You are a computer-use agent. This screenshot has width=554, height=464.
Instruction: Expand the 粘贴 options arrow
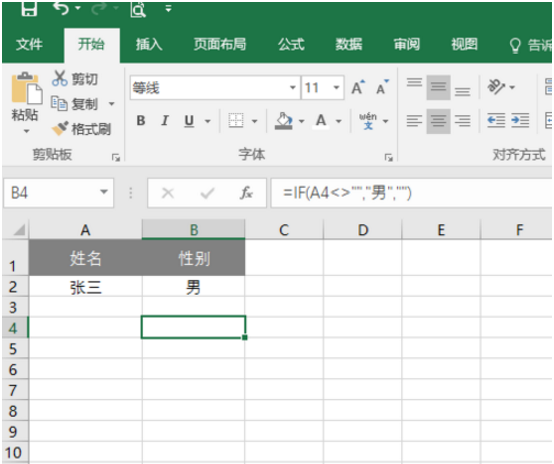pos(26,131)
